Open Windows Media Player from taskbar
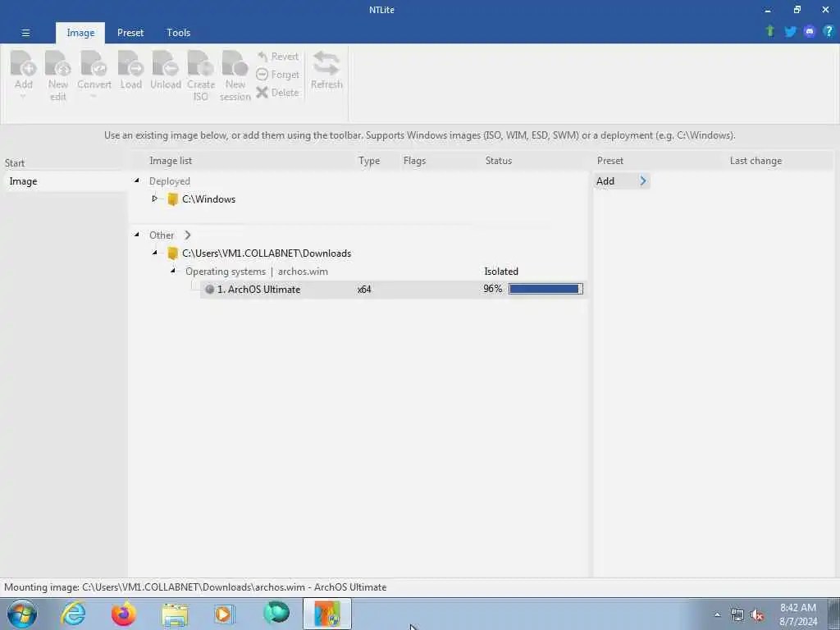The width and height of the screenshot is (840, 630). tap(224, 614)
